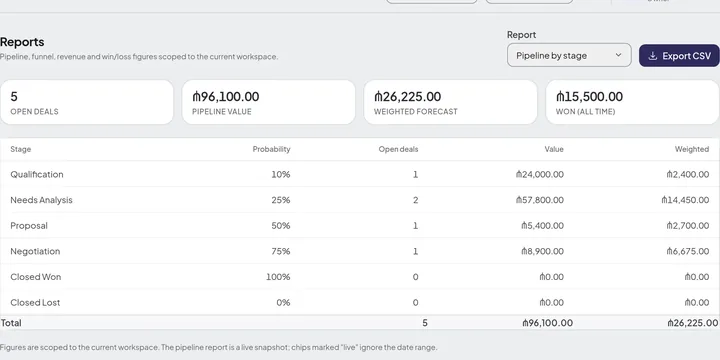This screenshot has height=360, width=720.
Task: Export the report as CSV
Action: [x=679, y=56]
